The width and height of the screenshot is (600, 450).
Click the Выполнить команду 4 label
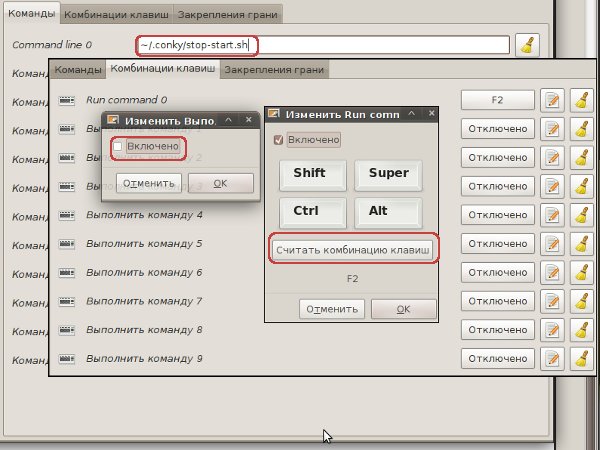(x=144, y=215)
